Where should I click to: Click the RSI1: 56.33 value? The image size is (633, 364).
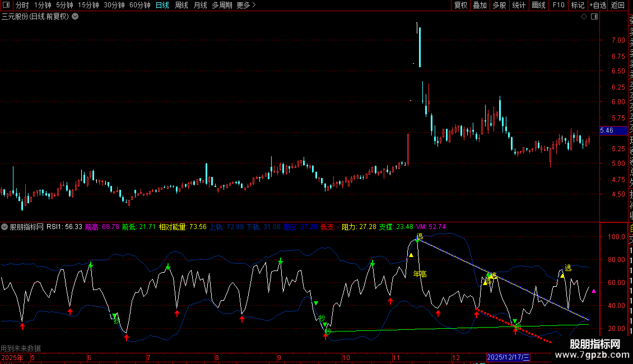[x=64, y=227]
